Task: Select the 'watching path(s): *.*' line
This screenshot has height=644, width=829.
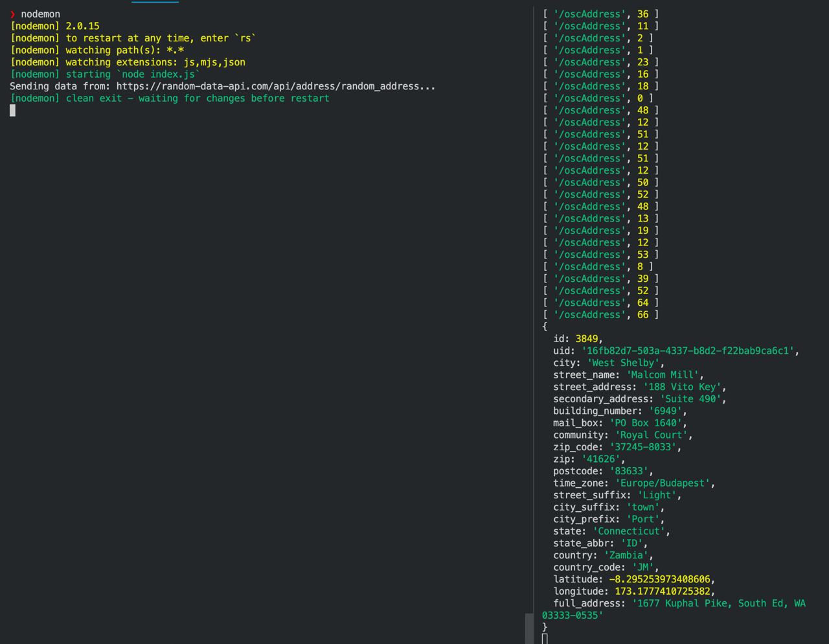Action: [97, 50]
